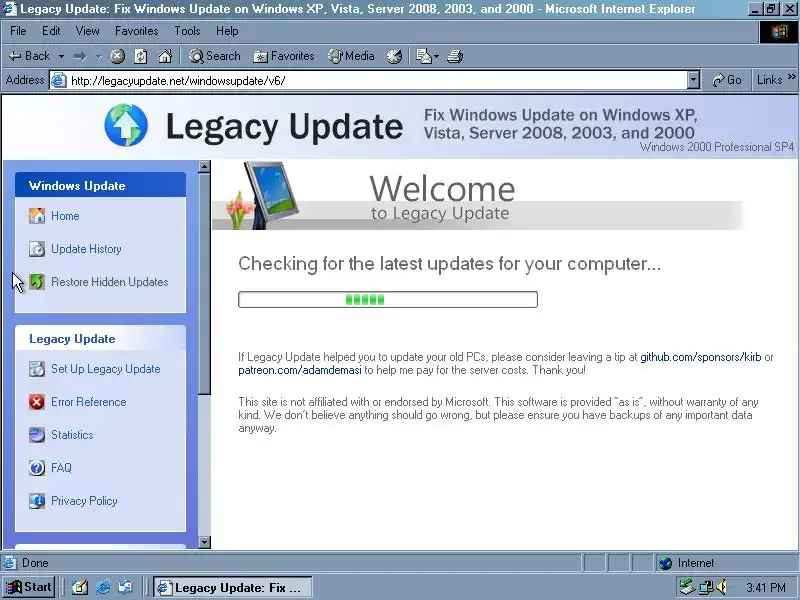Click the Restore Hidden Updates green icon
This screenshot has width=800, height=600.
tap(37, 282)
